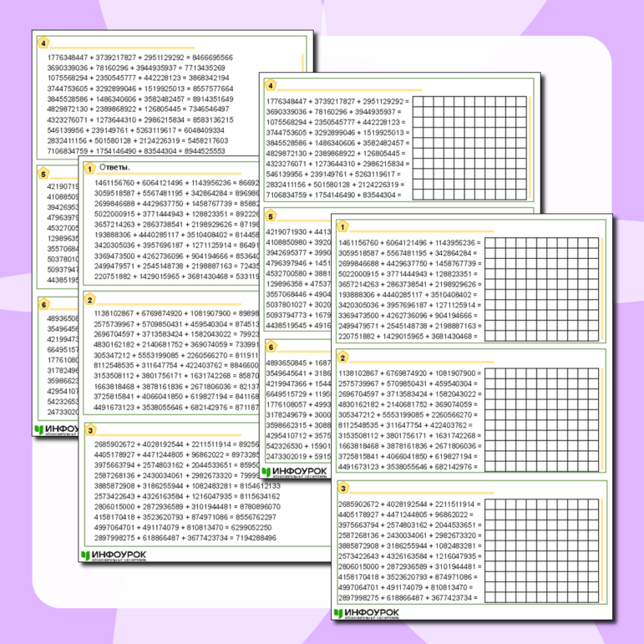Click the "Ответы." heading text

tap(113, 168)
